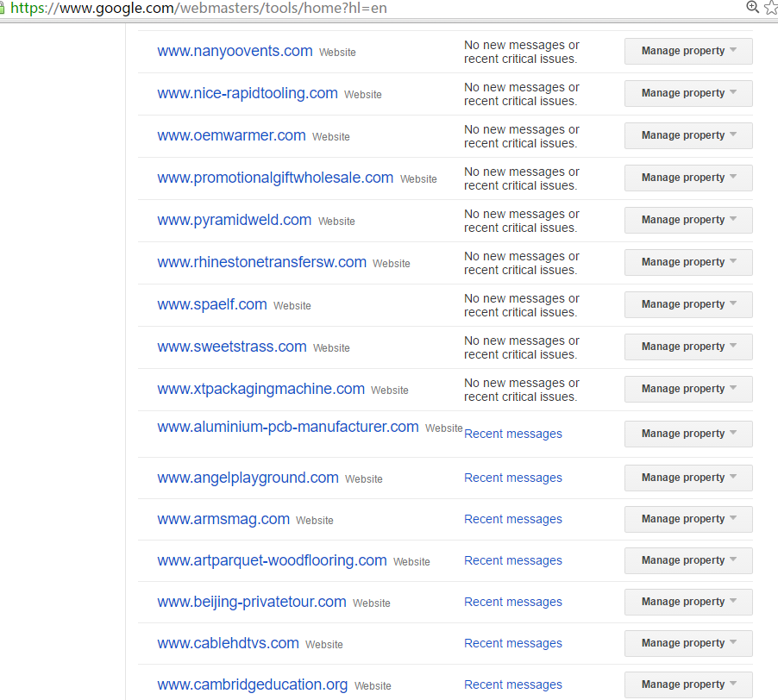The height and width of the screenshot is (700, 778).
Task: Expand Manage property for spaelf.com
Action: click(688, 304)
